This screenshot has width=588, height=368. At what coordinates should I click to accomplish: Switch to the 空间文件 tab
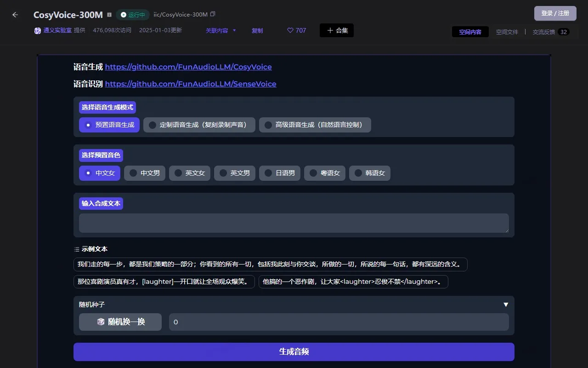pos(507,32)
